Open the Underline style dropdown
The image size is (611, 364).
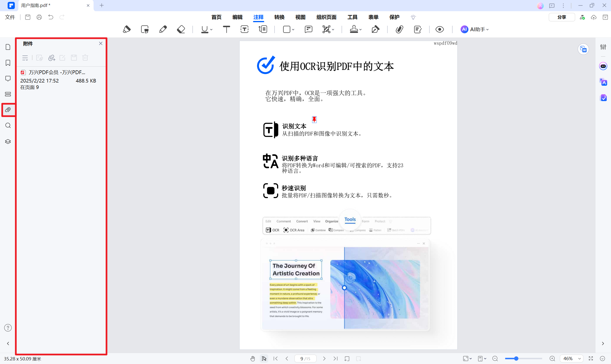tap(210, 30)
